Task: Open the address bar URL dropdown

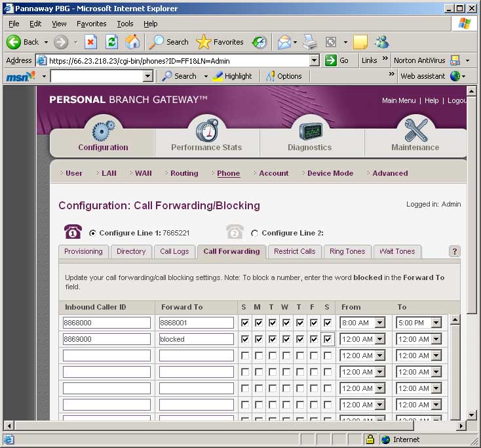Action: click(x=314, y=60)
